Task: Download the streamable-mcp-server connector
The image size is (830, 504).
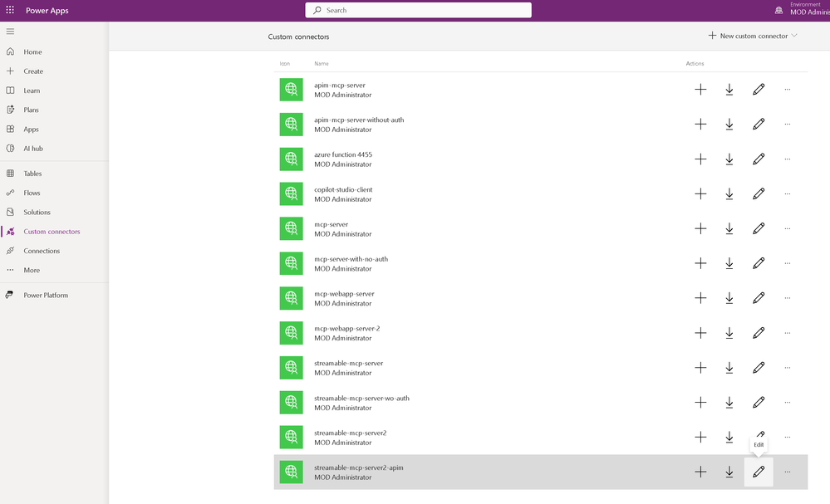Action: (x=729, y=368)
